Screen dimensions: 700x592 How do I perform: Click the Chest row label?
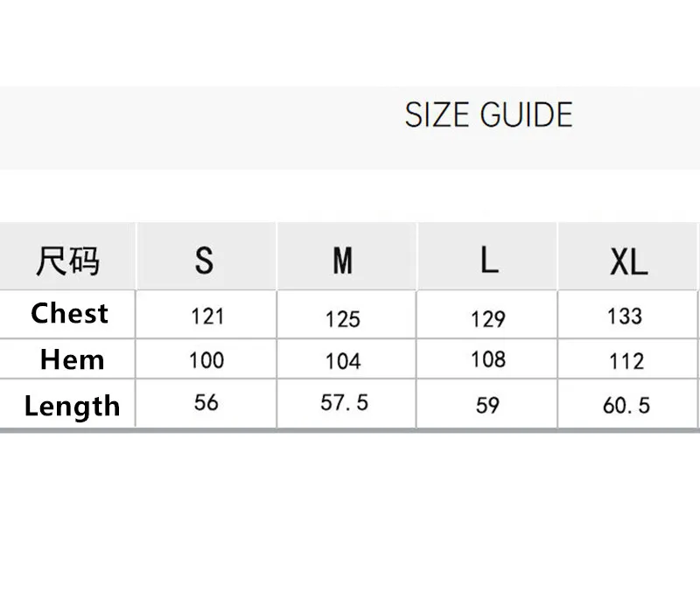click(69, 314)
